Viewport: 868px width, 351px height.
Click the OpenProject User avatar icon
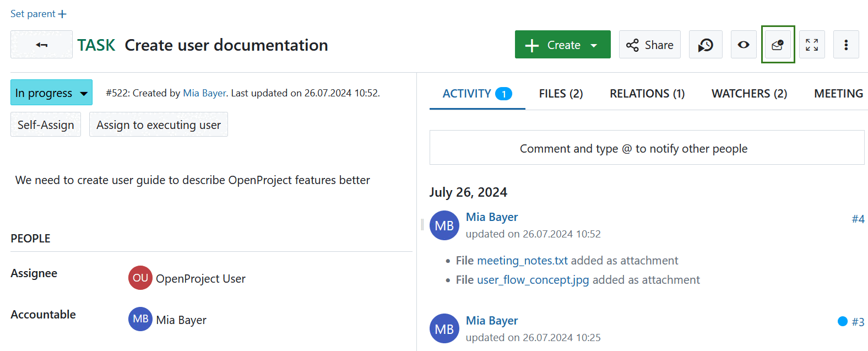[x=140, y=278]
